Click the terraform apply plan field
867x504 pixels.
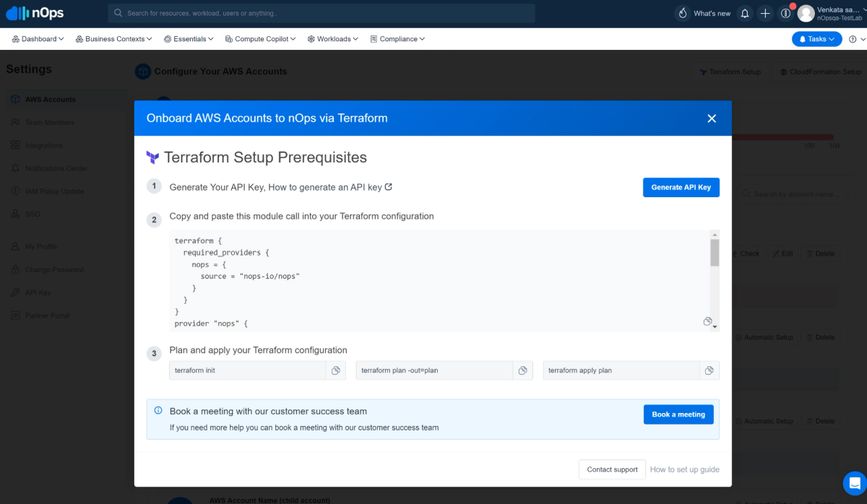[x=621, y=370]
